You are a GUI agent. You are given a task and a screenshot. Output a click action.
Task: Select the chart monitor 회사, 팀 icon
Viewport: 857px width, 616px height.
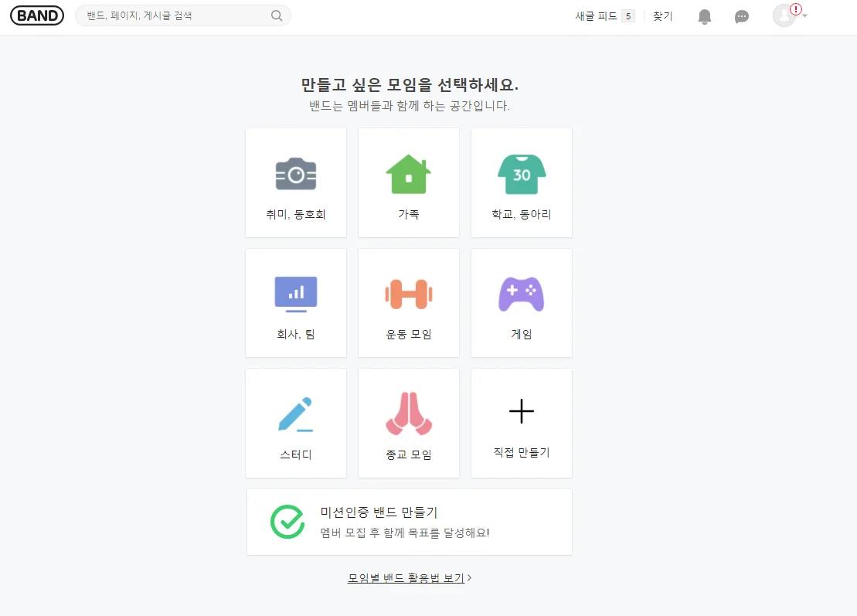point(296,294)
